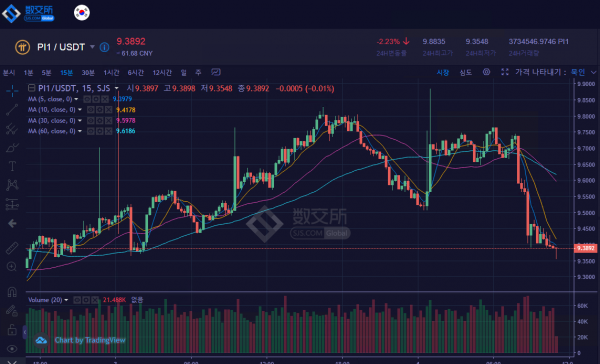Select the text annotation tool
This screenshot has height=364, width=600.
[x=12, y=166]
